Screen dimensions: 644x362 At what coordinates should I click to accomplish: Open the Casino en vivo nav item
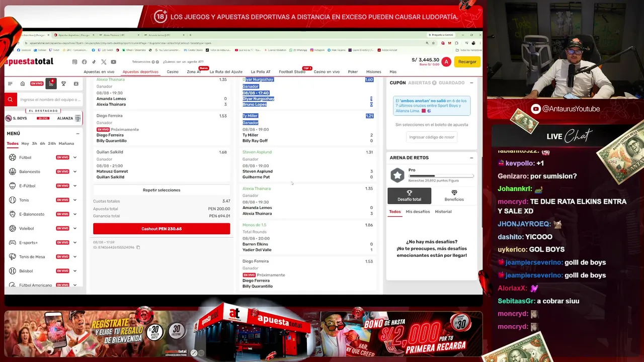327,72
